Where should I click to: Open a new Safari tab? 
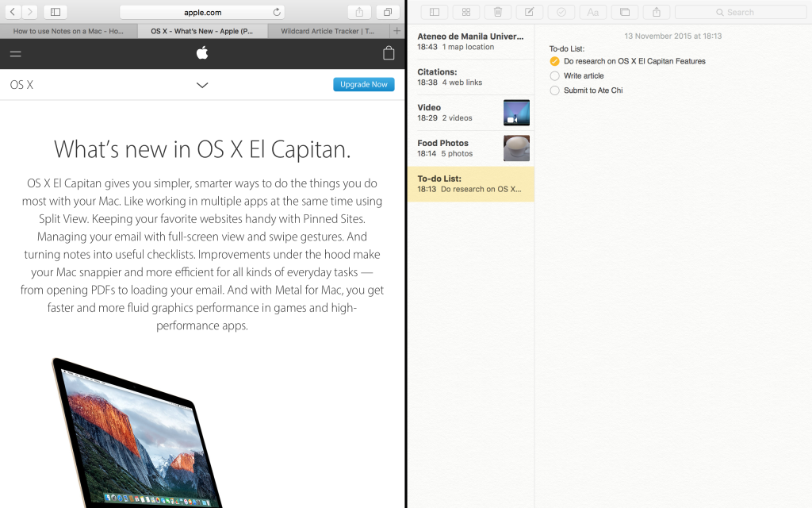[x=397, y=31]
